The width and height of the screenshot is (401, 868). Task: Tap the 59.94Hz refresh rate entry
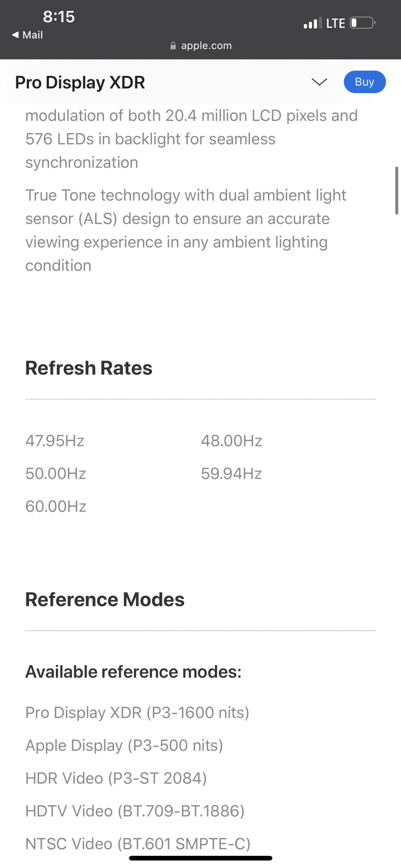coord(231,473)
